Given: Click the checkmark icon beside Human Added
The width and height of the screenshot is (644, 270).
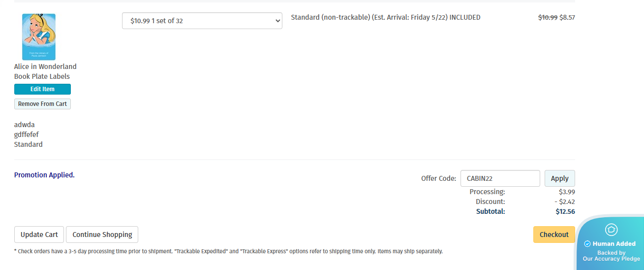Looking at the screenshot, I should point(587,244).
